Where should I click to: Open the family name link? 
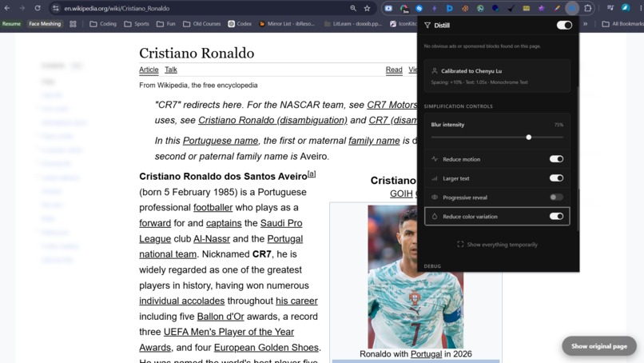[374, 141]
